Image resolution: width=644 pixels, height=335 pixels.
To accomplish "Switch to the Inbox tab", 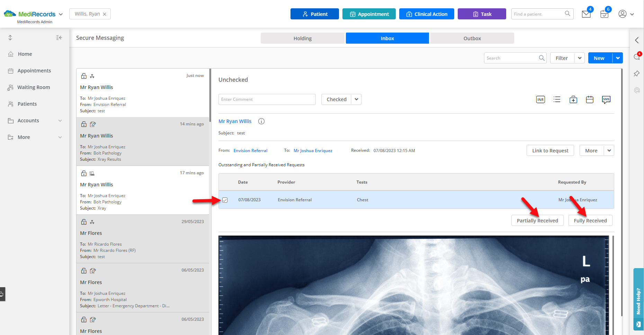I will pyautogui.click(x=387, y=38).
